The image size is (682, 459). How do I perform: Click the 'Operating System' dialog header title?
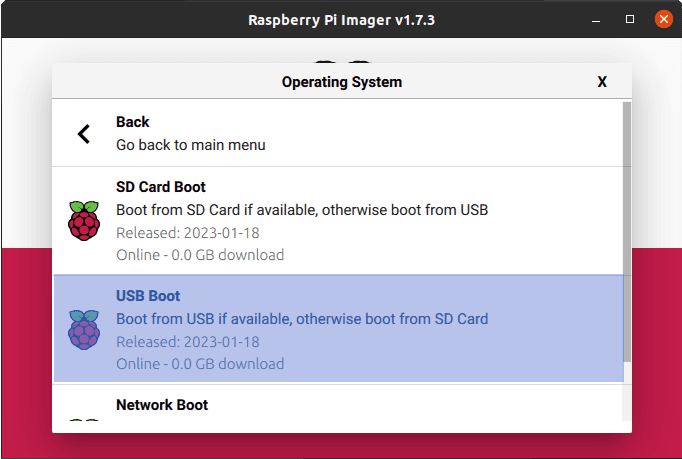click(342, 82)
